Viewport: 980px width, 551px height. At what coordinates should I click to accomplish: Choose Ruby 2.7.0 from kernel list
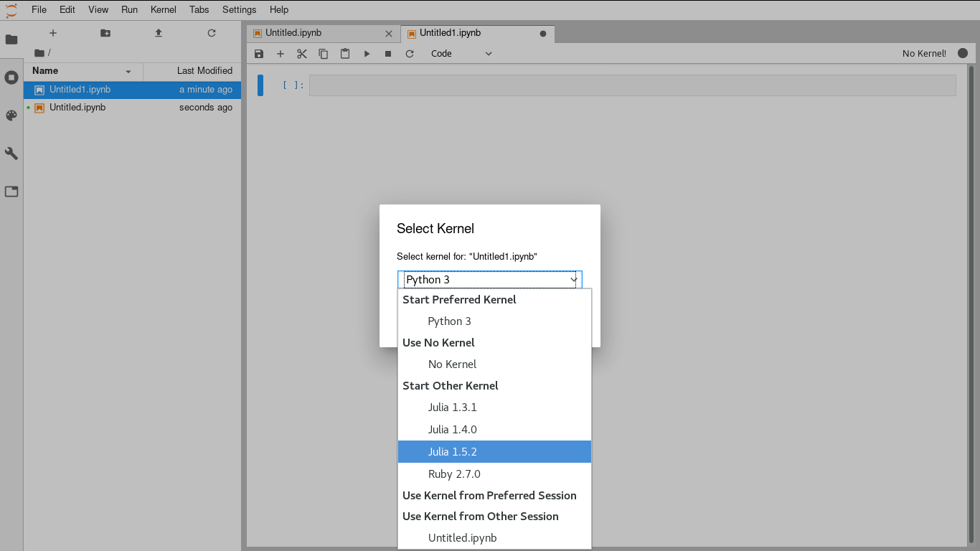pyautogui.click(x=453, y=474)
